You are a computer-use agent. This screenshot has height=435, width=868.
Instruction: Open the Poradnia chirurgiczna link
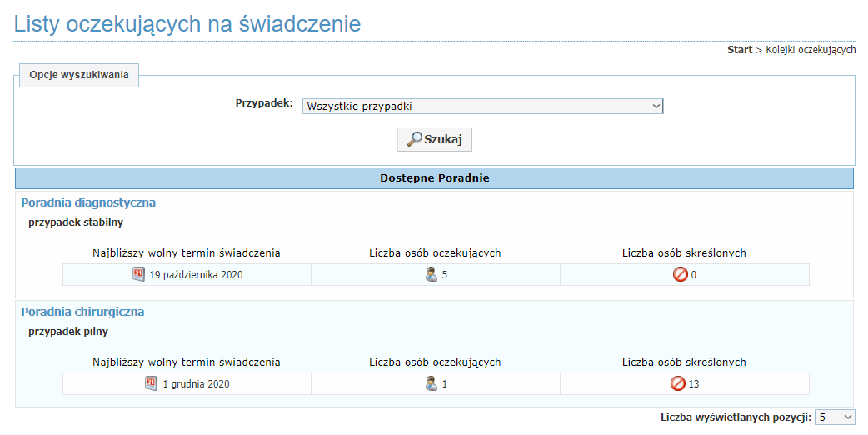82,312
